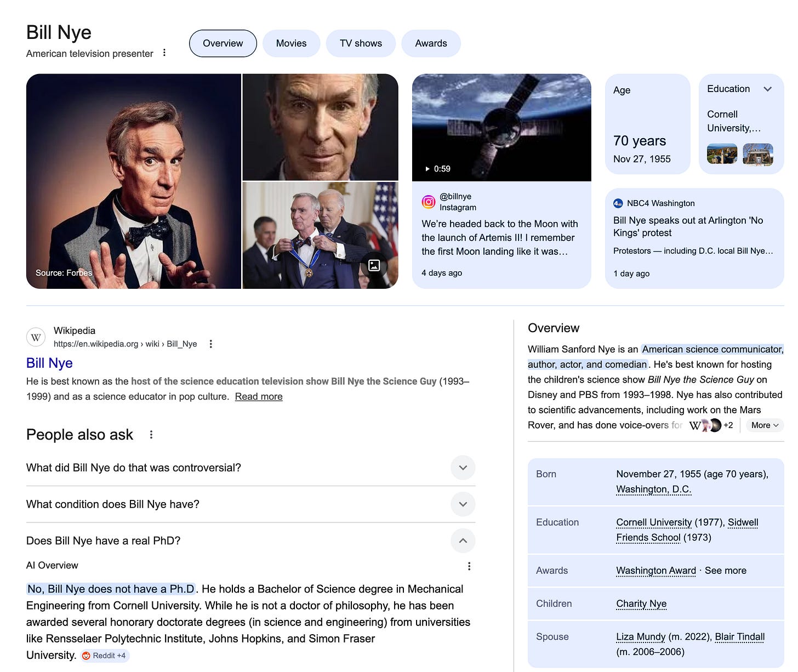The width and height of the screenshot is (798, 672).
Task: Open the three-dot menu next to AI Overview
Action: (469, 566)
